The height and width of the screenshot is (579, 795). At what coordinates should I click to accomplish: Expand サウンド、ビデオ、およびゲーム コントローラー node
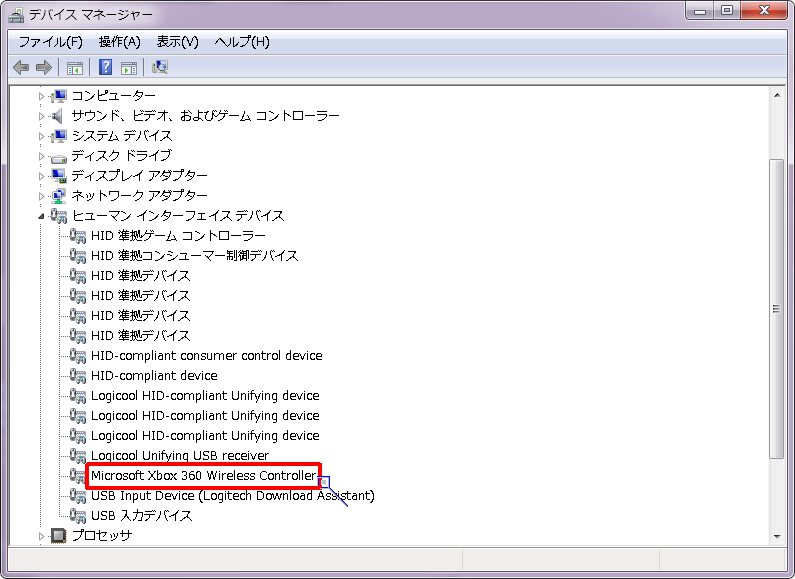pyautogui.click(x=42, y=116)
